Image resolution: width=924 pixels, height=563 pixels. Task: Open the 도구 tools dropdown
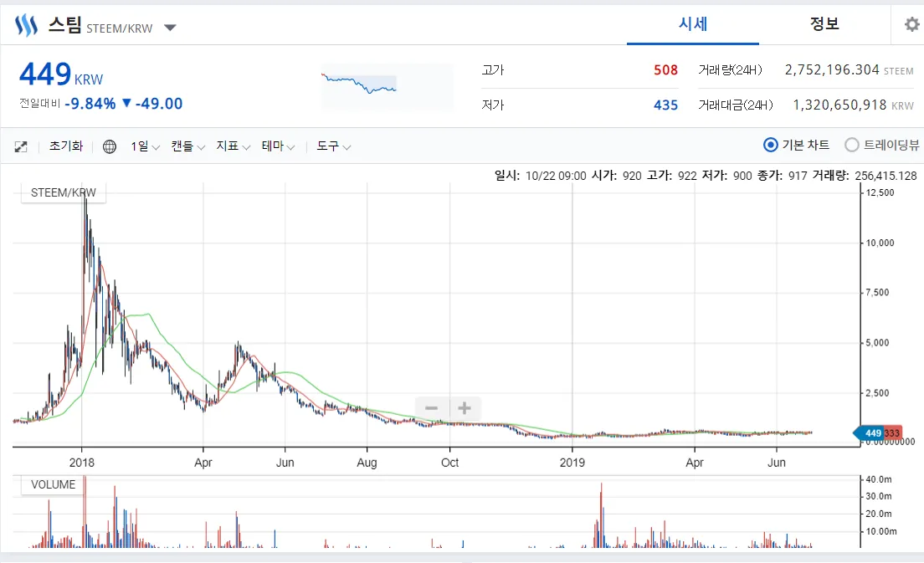point(334,146)
